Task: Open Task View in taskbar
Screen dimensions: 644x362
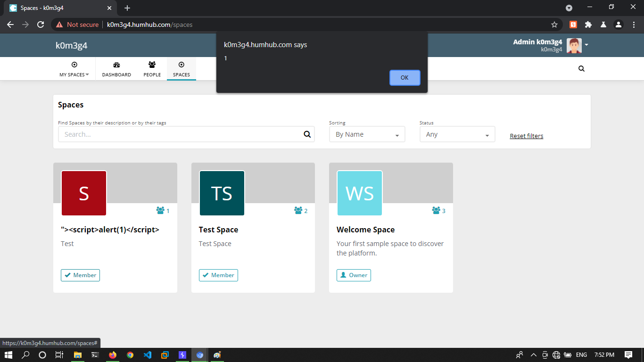Action: (59, 355)
